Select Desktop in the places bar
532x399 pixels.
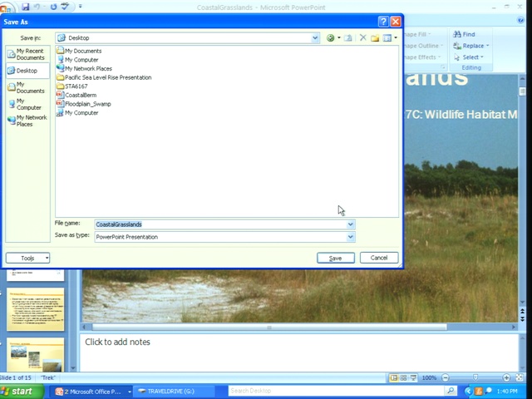[27, 71]
